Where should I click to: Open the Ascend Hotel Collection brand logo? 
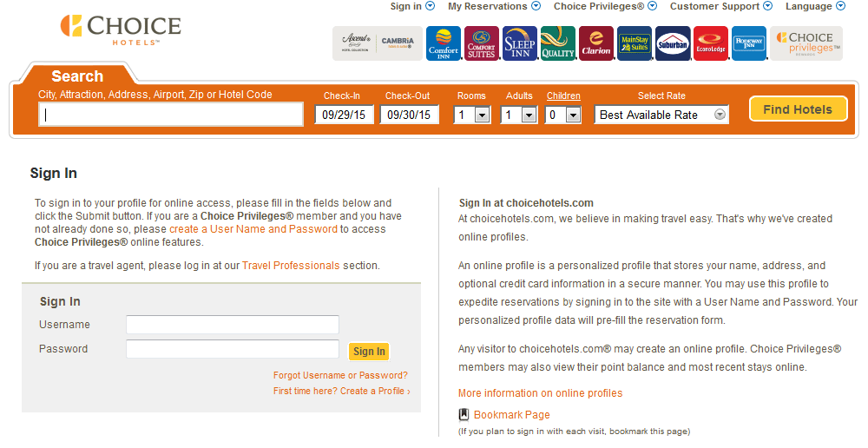(355, 43)
